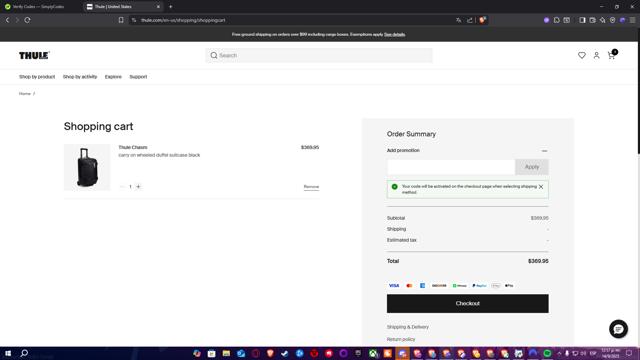
Task: Click the share page icon
Action: (x=469, y=20)
